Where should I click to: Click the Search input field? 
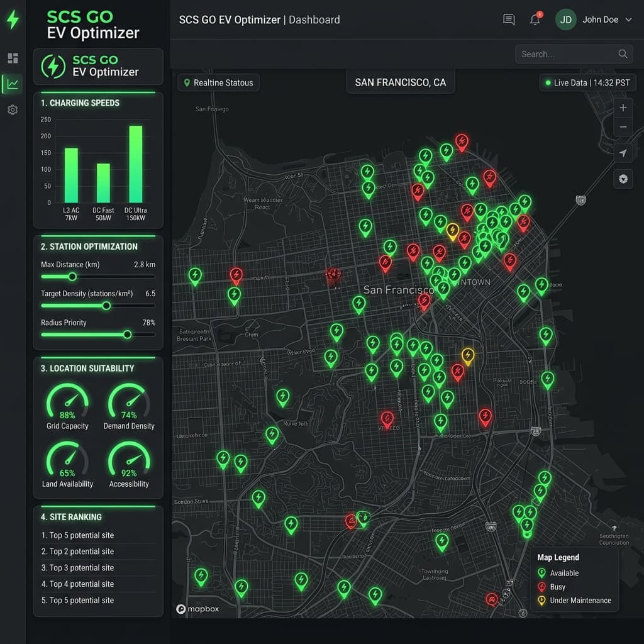pyautogui.click(x=574, y=54)
